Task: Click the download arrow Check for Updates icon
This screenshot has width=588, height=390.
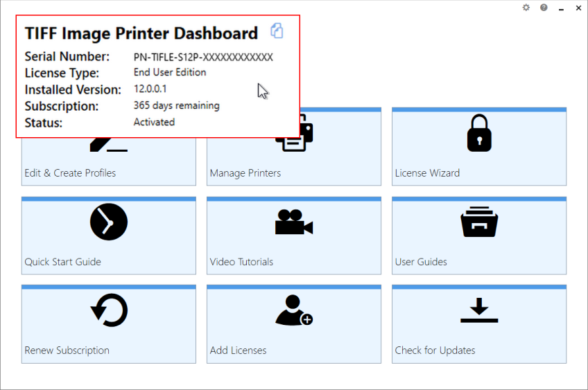Action: point(479,310)
